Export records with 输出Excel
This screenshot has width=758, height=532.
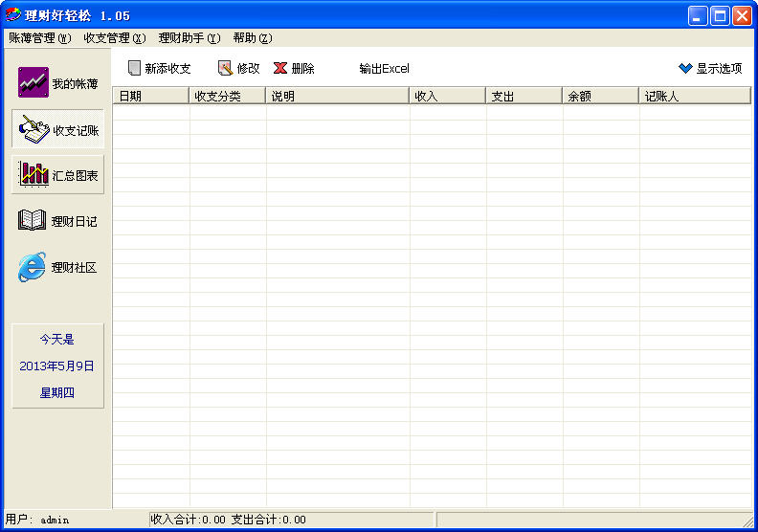[x=385, y=69]
